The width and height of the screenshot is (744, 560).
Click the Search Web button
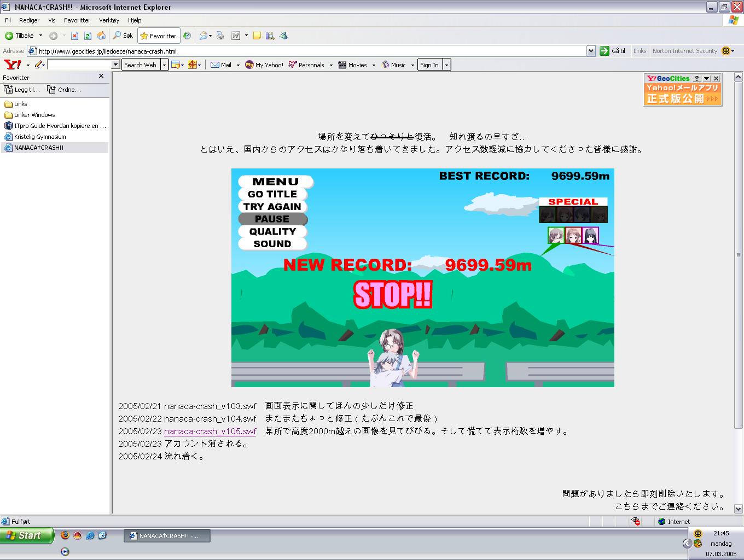(x=141, y=65)
